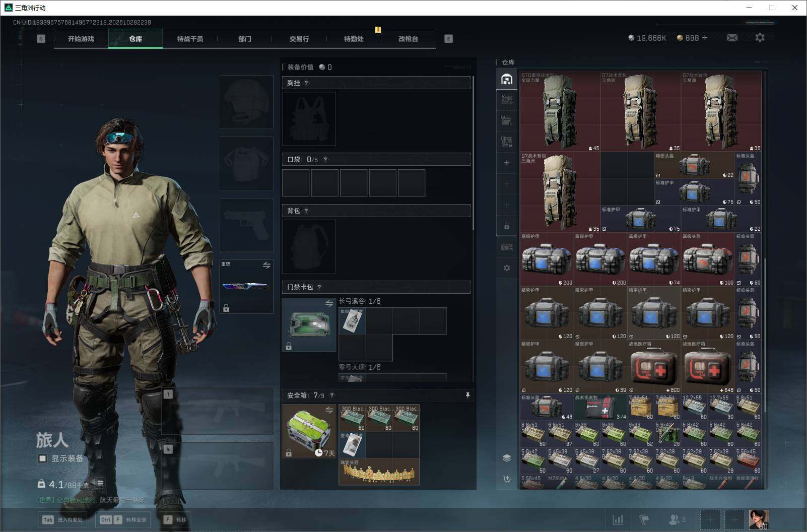This screenshot has width=807, height=532.
Task: Select the 战地医疗箱 with 800 durability
Action: point(654,367)
